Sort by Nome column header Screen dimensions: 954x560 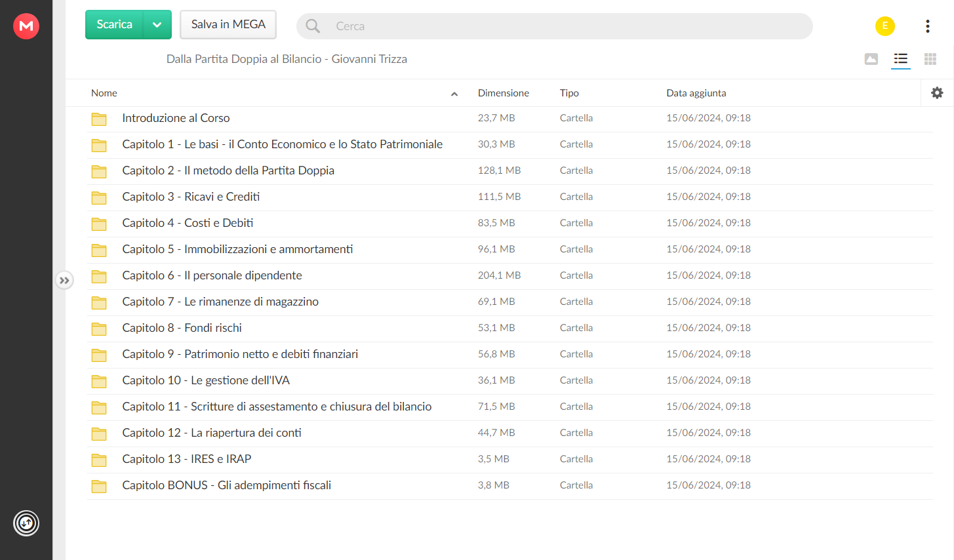[x=104, y=93]
